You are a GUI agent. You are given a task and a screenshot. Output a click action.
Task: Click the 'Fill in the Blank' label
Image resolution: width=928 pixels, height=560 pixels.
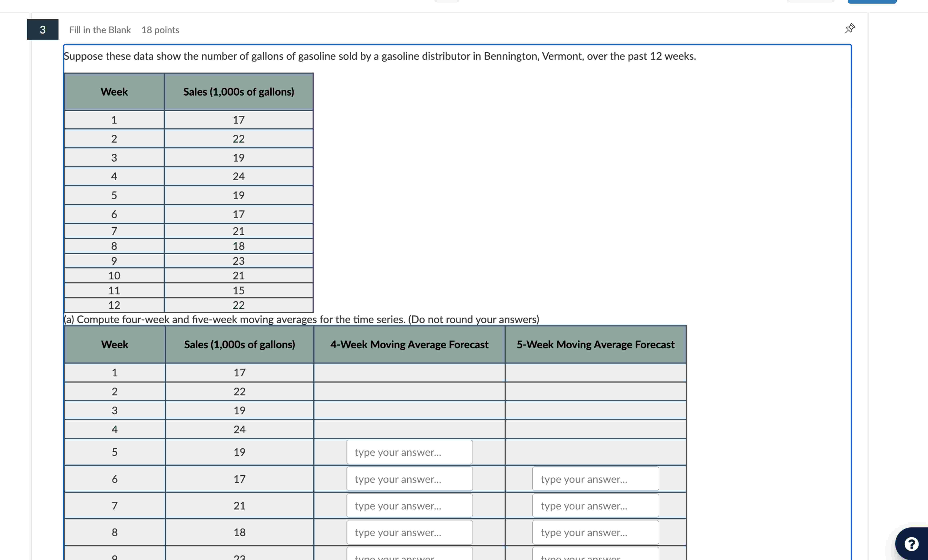tap(100, 30)
